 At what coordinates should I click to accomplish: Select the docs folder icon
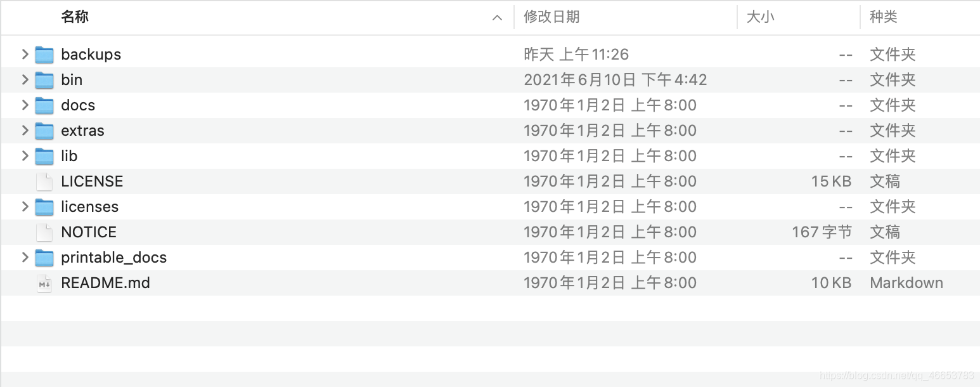[x=44, y=105]
